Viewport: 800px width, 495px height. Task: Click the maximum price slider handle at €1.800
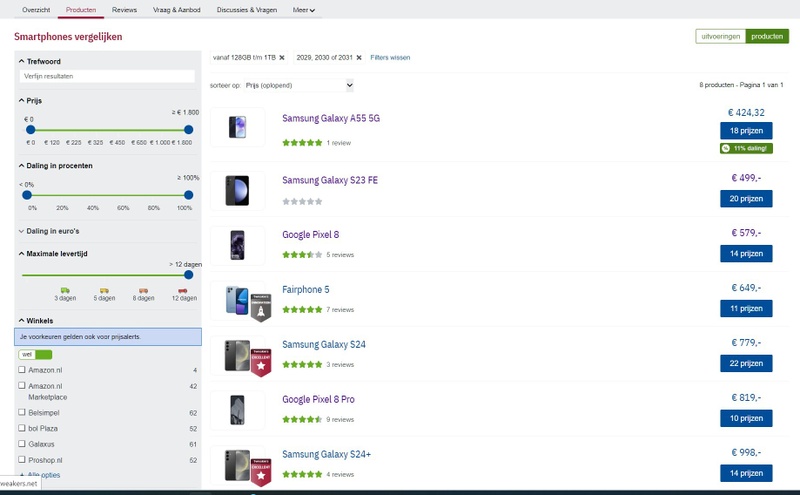point(188,130)
